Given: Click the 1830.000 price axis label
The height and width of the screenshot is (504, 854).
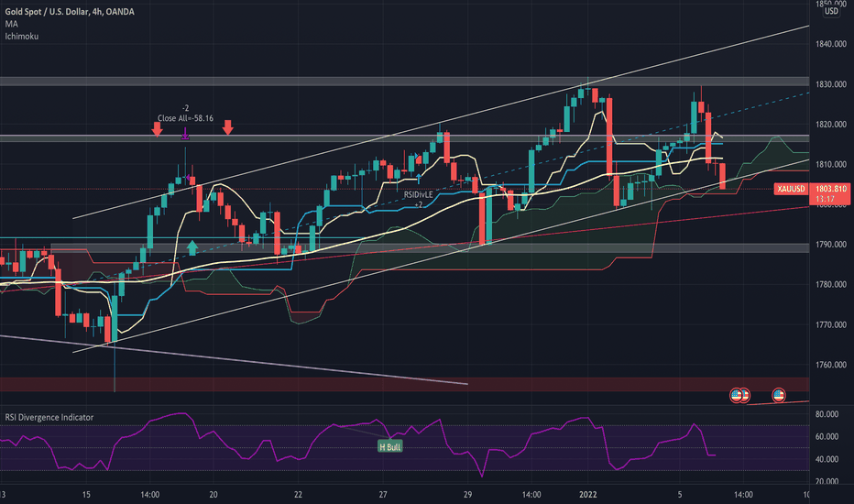Looking at the screenshot, I should click(x=831, y=84).
